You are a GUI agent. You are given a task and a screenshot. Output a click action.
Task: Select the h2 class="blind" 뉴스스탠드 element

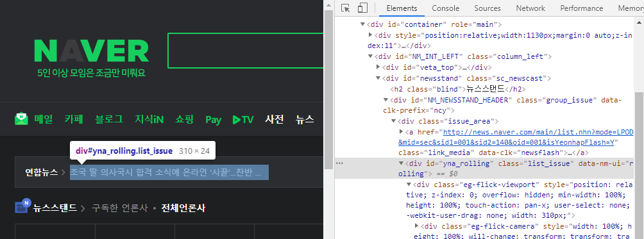(x=458, y=88)
